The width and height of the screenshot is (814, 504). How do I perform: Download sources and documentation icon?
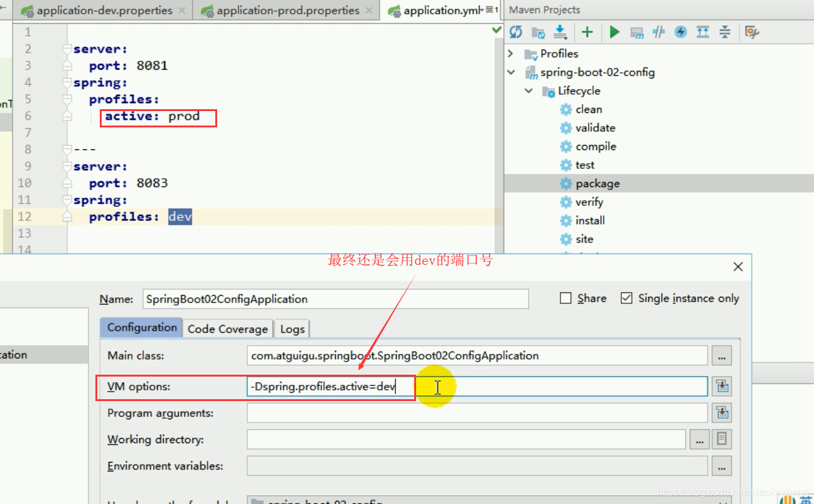[560, 32]
